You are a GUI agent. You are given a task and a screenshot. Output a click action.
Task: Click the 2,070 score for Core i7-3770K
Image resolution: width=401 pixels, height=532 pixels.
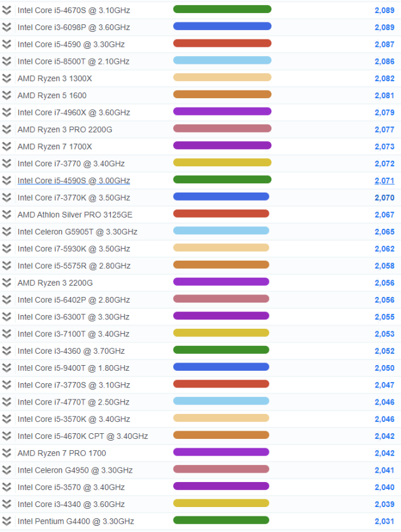coord(384,198)
